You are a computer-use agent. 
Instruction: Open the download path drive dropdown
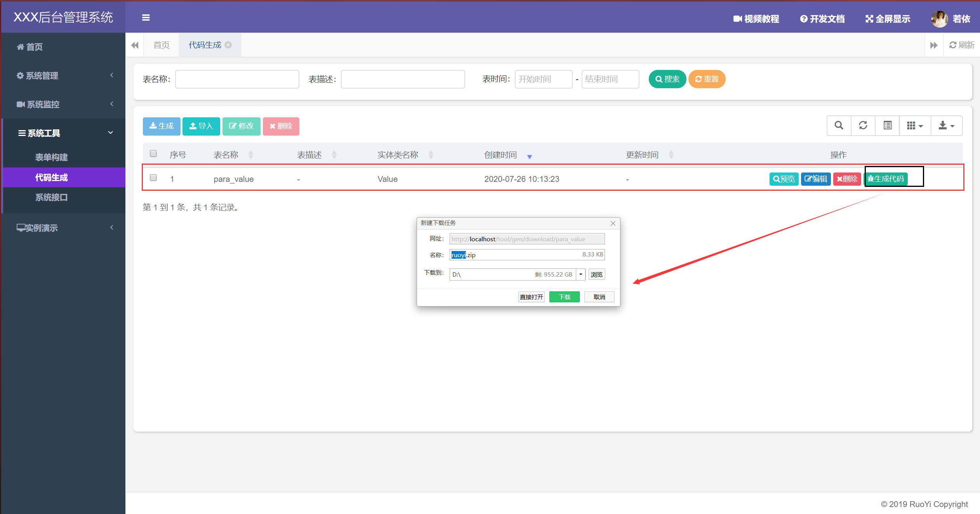580,274
